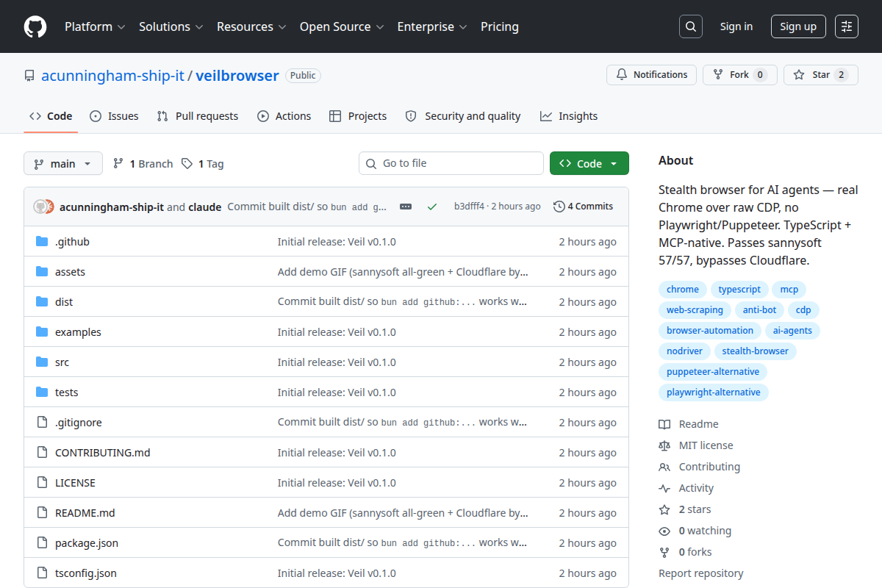
Task: Click the avatar of acunningham-ship-it in commit row
Action: pos(40,207)
